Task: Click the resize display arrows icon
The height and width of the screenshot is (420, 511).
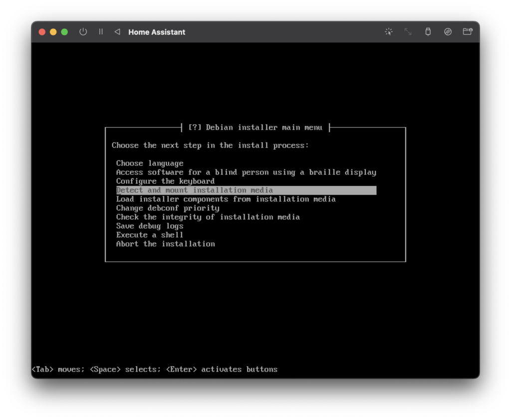Action: 408,31
